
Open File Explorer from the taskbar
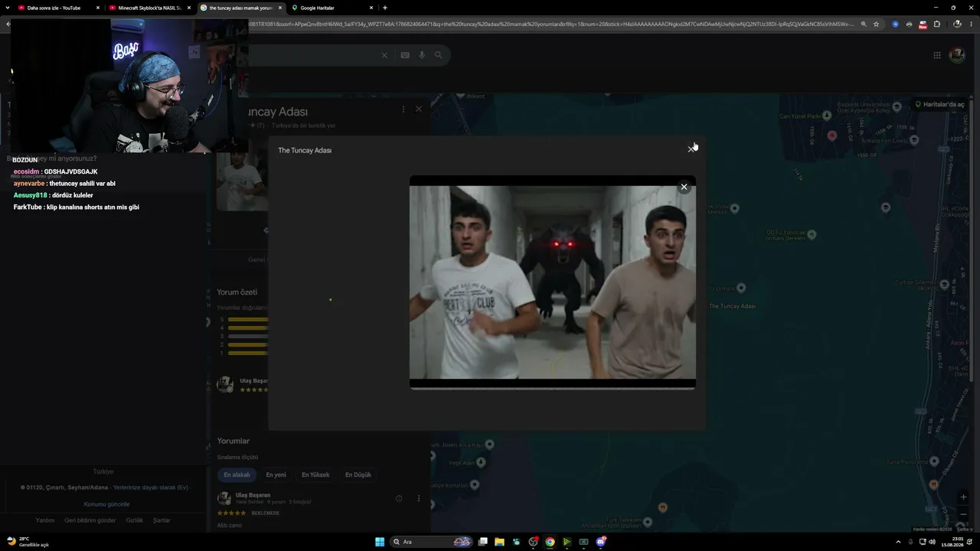click(499, 542)
